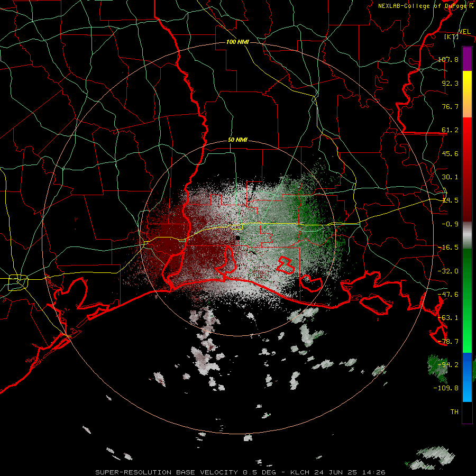Click the 92.3 velocity scale value
The width and height of the screenshot is (476, 476).
coord(450,83)
